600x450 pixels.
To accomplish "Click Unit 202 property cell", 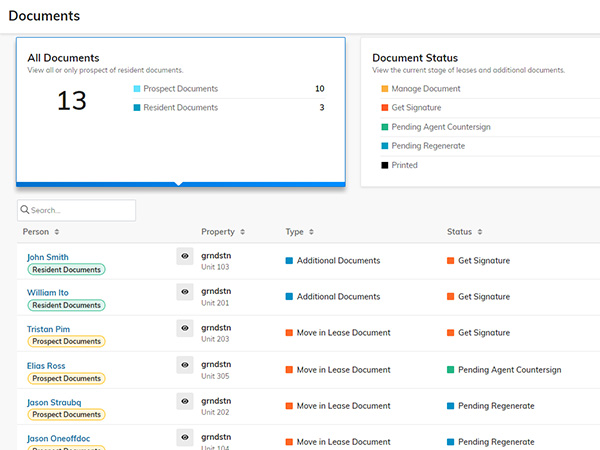I will [215, 412].
